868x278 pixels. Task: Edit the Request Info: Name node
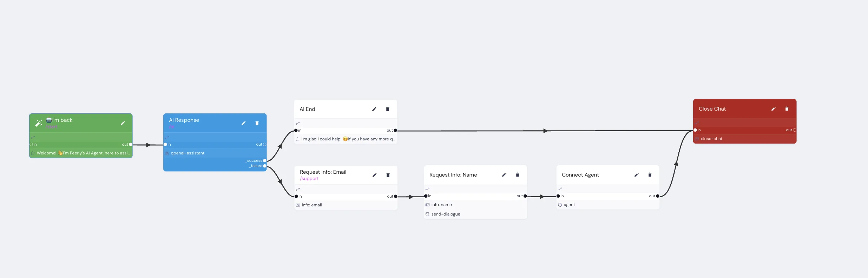[x=504, y=175]
